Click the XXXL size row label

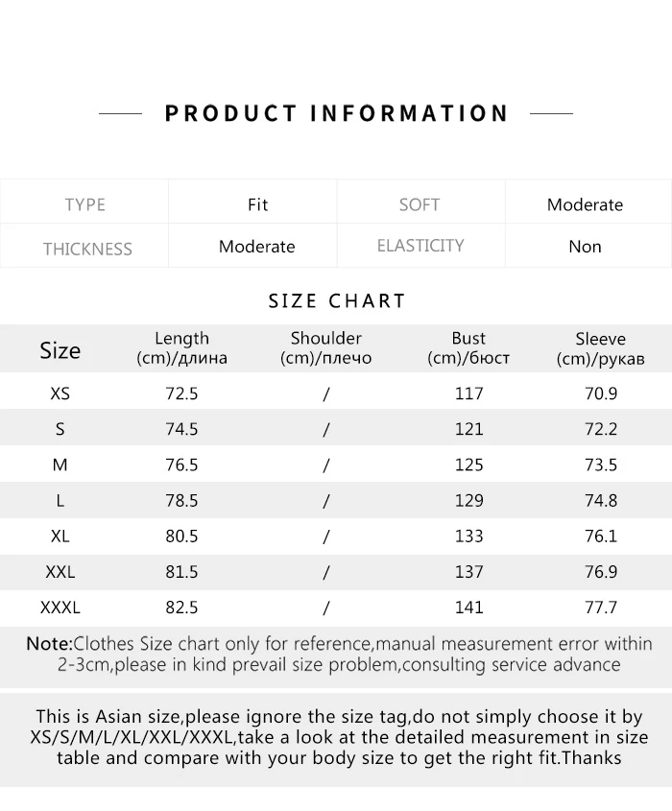pos(60,608)
